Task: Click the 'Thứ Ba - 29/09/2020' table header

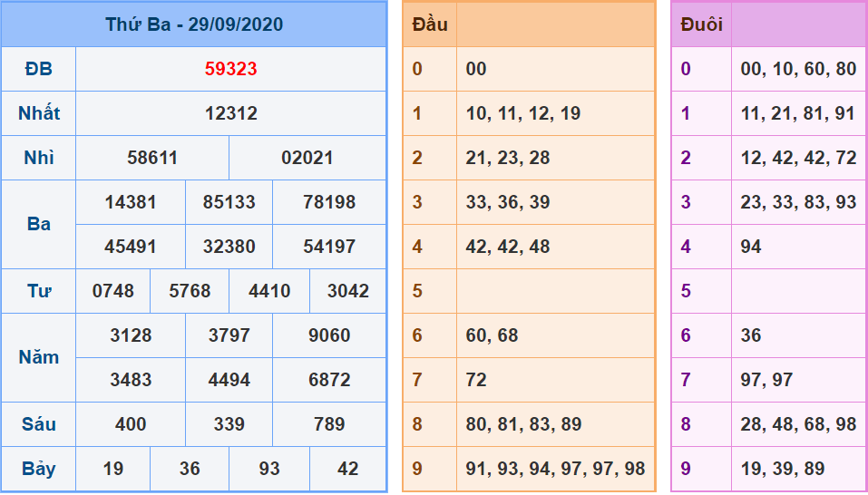Action: point(193,24)
